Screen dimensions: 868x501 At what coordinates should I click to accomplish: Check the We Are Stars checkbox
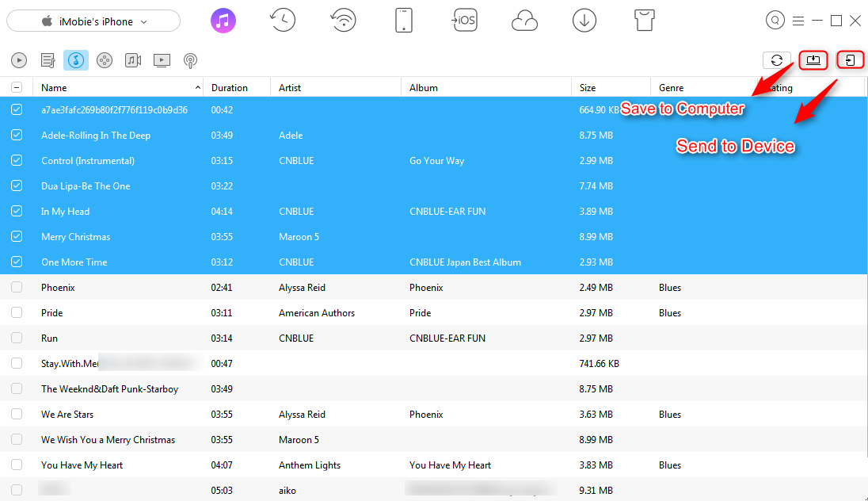[x=17, y=414]
